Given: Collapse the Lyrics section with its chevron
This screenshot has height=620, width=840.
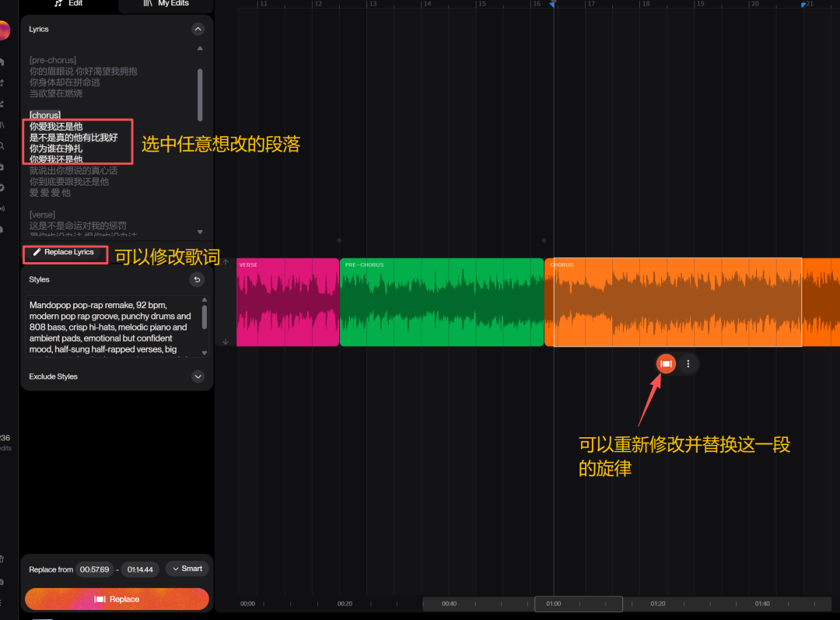Looking at the screenshot, I should click(x=198, y=29).
